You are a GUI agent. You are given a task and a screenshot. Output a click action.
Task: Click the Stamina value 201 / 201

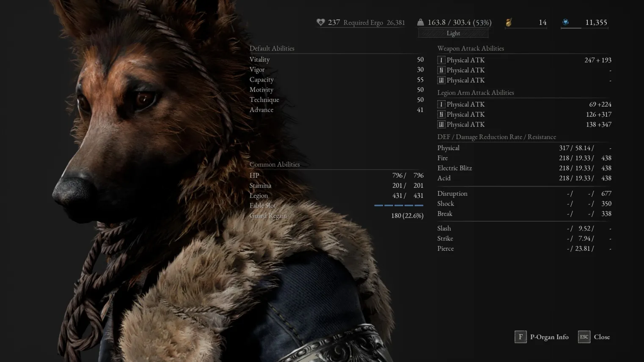pos(408,186)
